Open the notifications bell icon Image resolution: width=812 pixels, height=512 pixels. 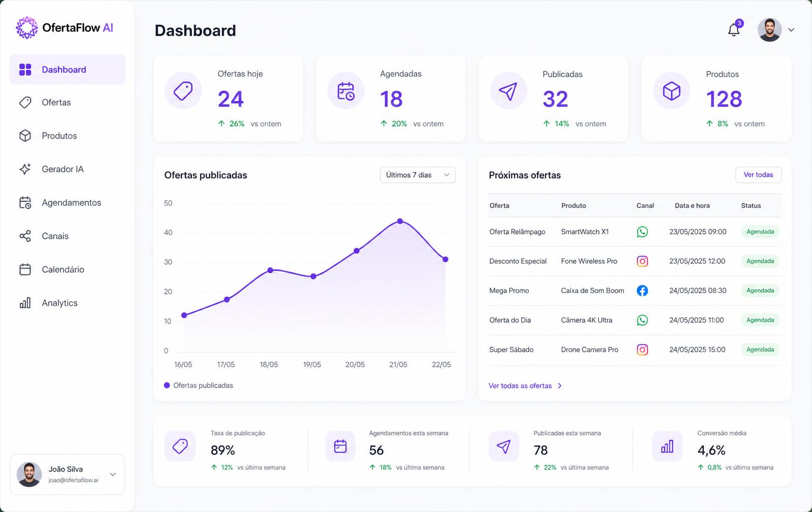point(734,30)
